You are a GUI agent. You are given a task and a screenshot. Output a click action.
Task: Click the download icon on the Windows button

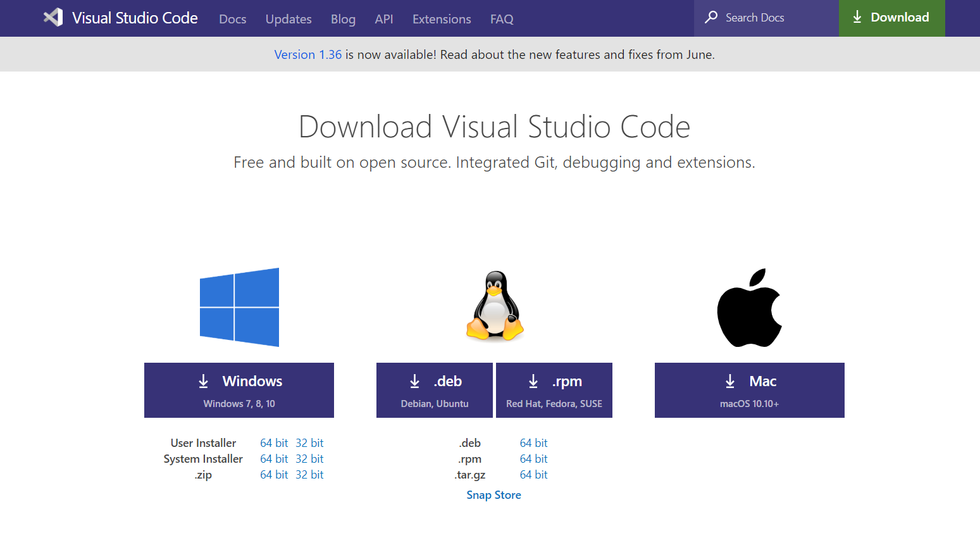pos(203,381)
